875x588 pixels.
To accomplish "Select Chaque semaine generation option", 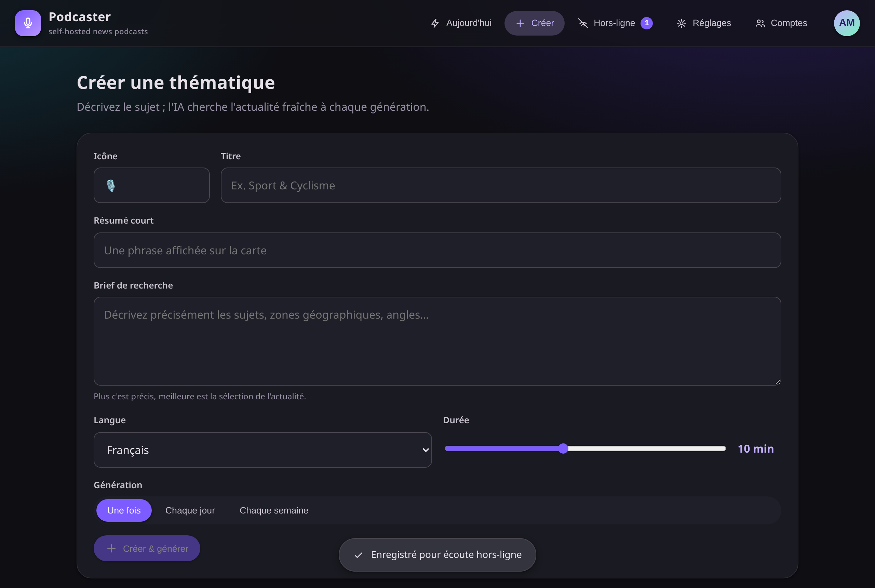I will (274, 510).
